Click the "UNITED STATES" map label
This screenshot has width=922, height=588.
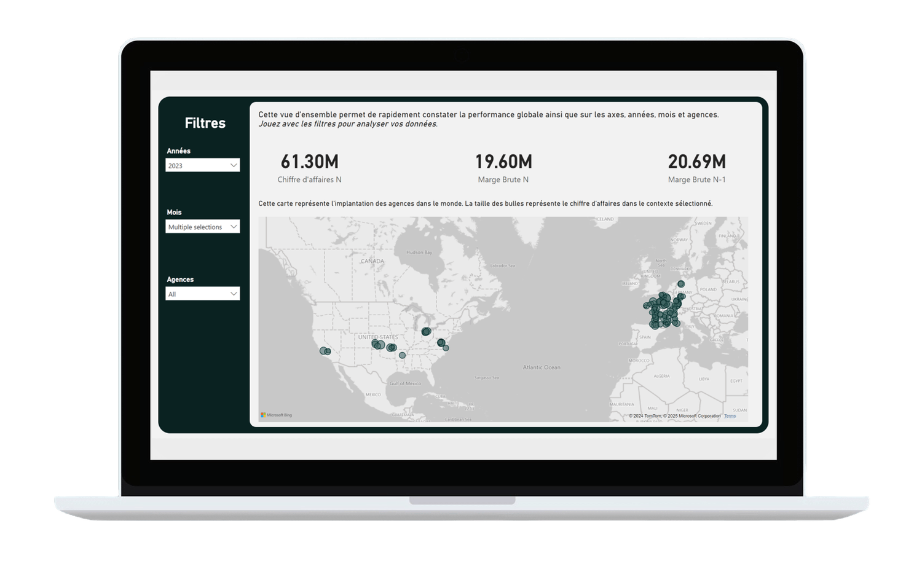tap(378, 337)
